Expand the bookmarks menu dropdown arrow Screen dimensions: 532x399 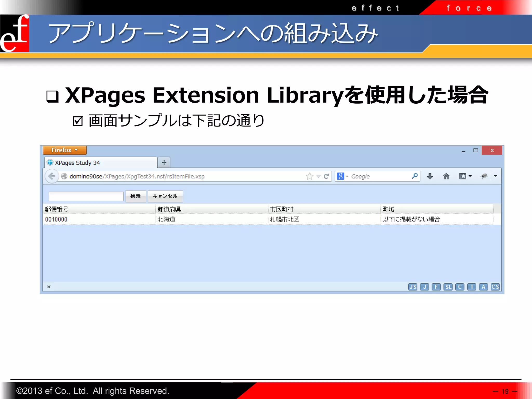(470, 176)
